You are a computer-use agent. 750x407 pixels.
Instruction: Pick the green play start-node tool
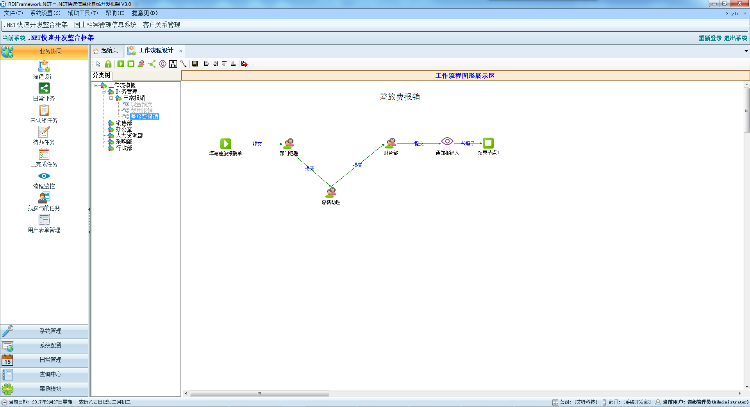[x=121, y=64]
